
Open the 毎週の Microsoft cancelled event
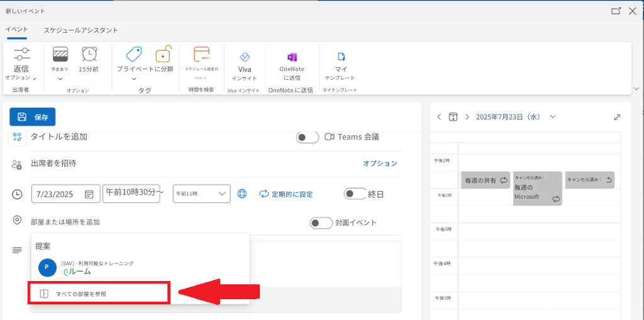click(x=538, y=189)
